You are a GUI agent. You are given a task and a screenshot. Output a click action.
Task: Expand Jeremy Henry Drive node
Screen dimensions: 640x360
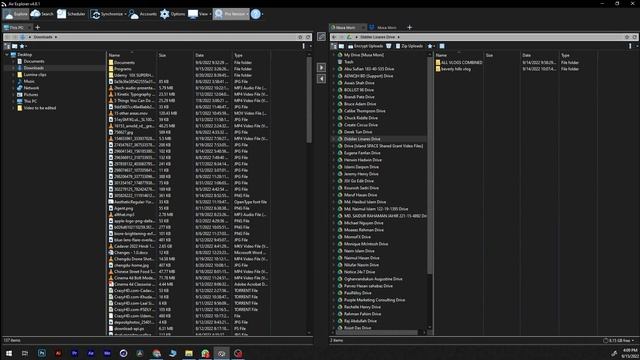tap(333, 174)
